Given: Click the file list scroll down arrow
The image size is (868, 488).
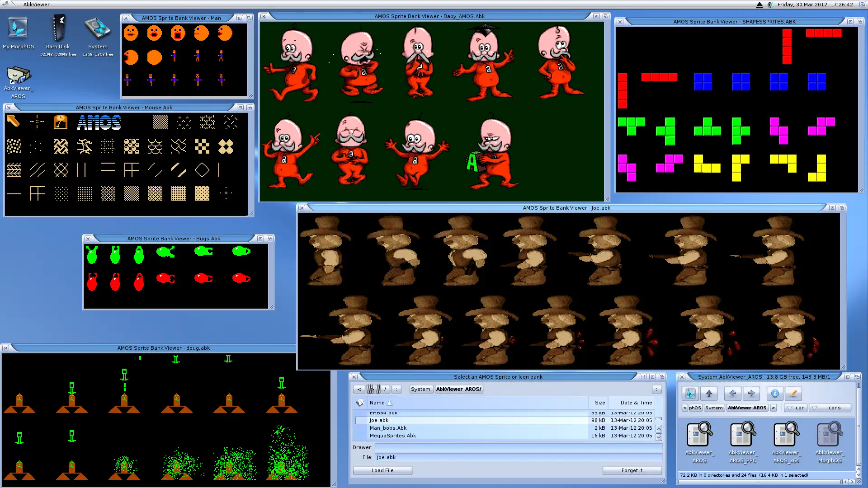Looking at the screenshot, I should pos(659,437).
